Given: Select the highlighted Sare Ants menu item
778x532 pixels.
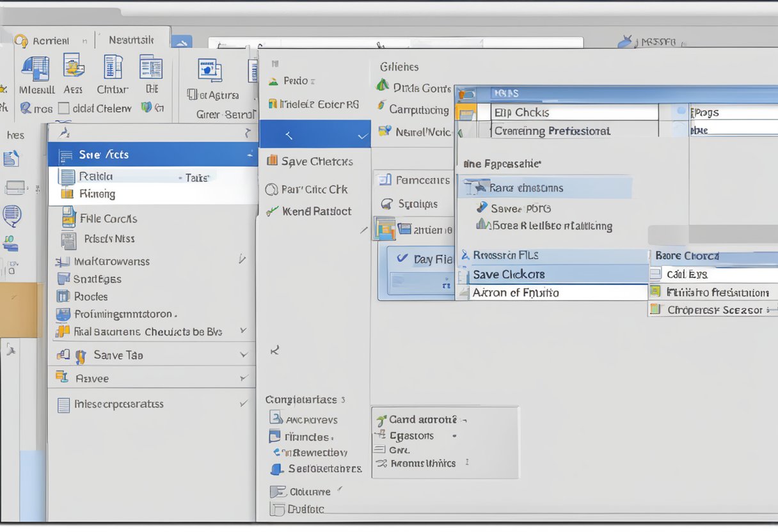Looking at the screenshot, I should (x=152, y=155).
